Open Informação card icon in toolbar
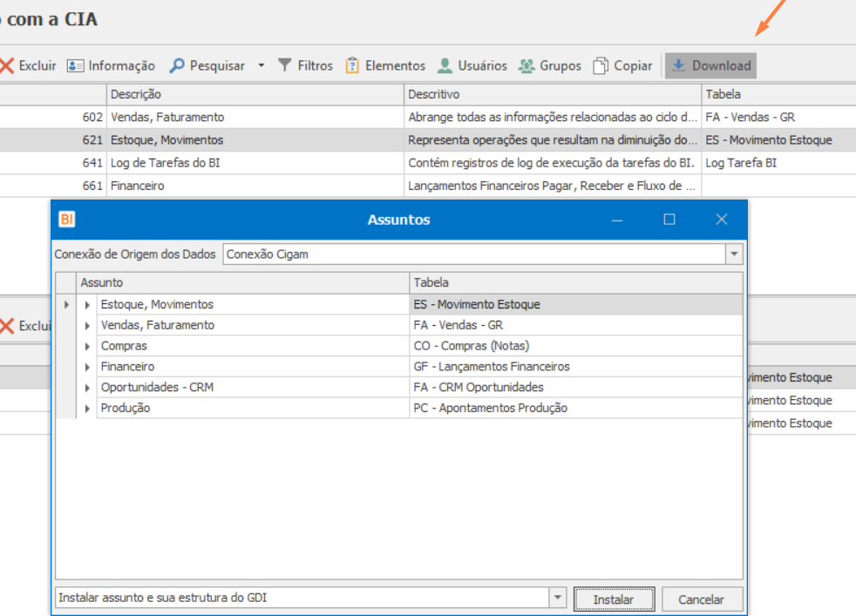The height and width of the screenshot is (616, 856). (x=75, y=66)
